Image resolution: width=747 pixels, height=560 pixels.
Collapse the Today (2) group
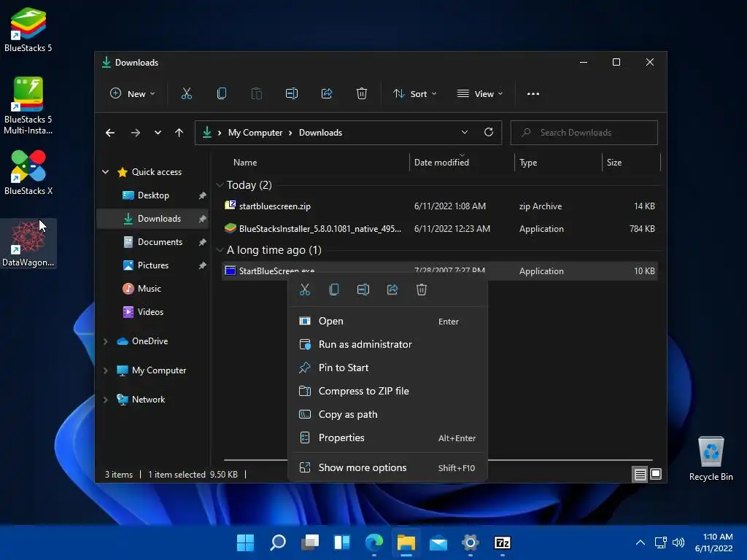[x=220, y=184]
